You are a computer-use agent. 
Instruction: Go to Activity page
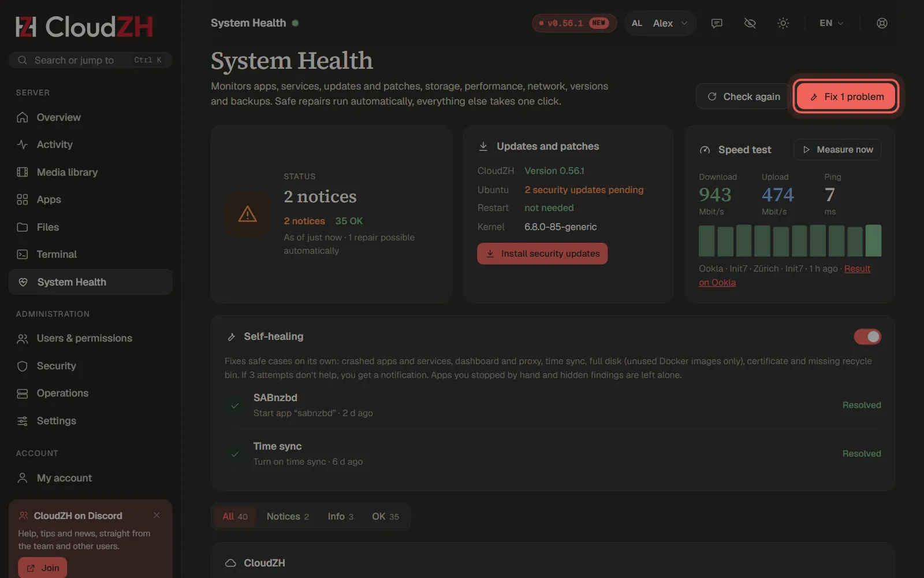click(91, 144)
